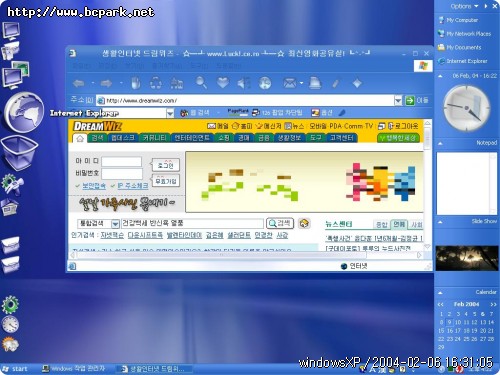Viewport: 500px width, 375px height.
Task: Click the DreamWiz 검색 search button
Action: coord(280,223)
